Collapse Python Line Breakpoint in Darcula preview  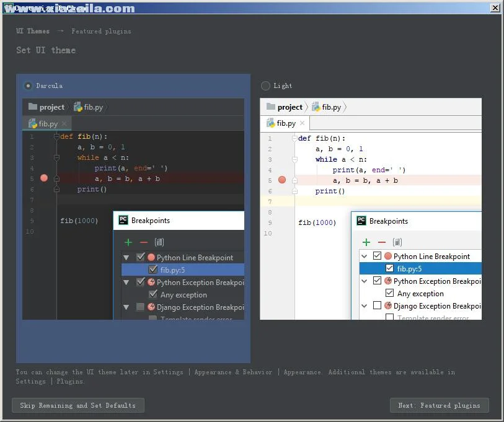point(126,257)
